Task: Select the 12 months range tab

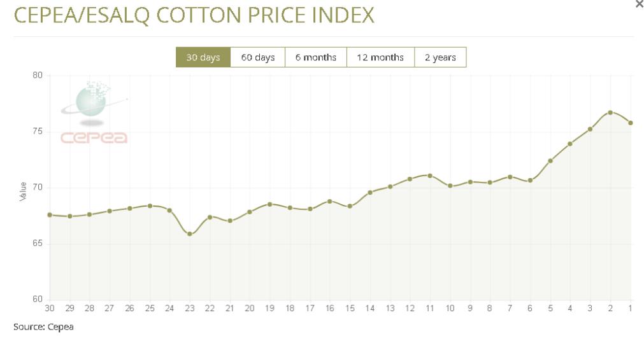Action: 380,57
